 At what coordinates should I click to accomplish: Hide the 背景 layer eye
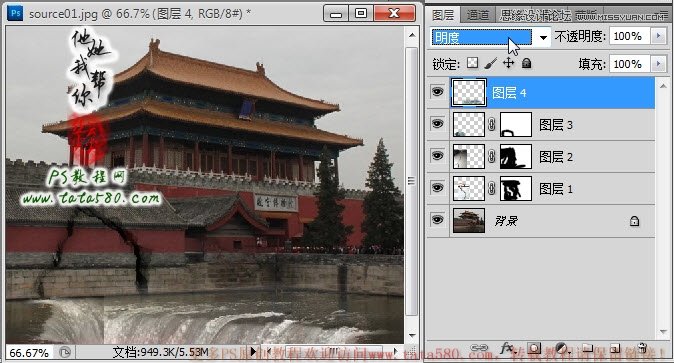[x=438, y=220]
